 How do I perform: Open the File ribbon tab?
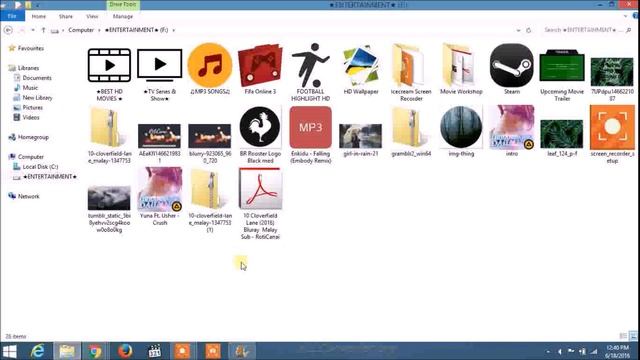point(12,16)
